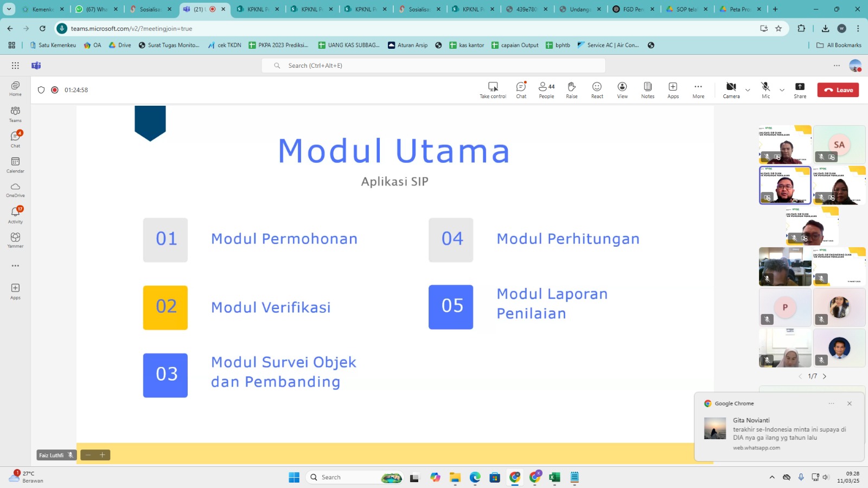The image size is (868, 488).
Task: Toggle the Camera on
Action: pyautogui.click(x=731, y=89)
